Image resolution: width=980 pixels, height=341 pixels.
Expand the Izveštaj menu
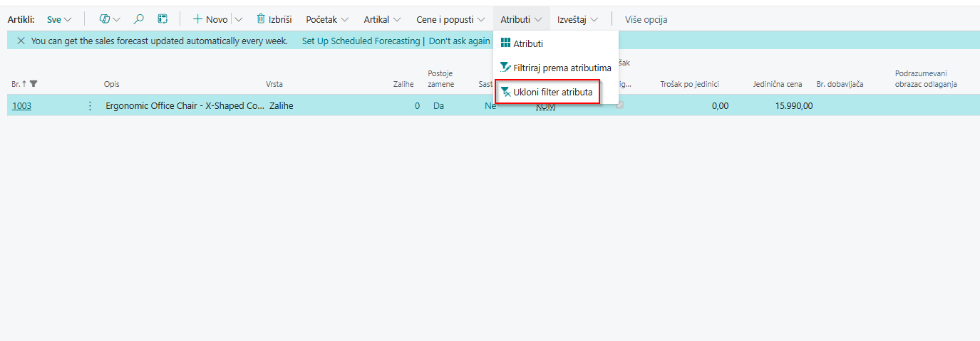pos(577,19)
